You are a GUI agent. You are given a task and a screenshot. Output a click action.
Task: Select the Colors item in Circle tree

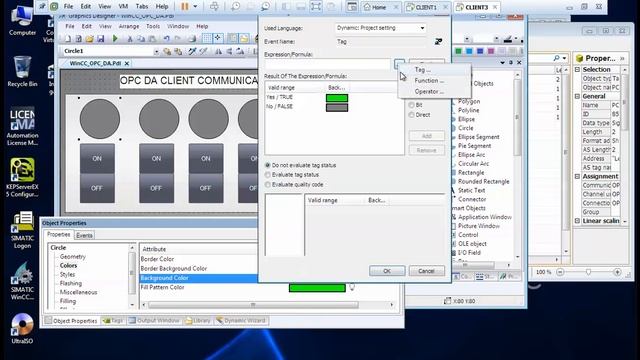(68, 266)
